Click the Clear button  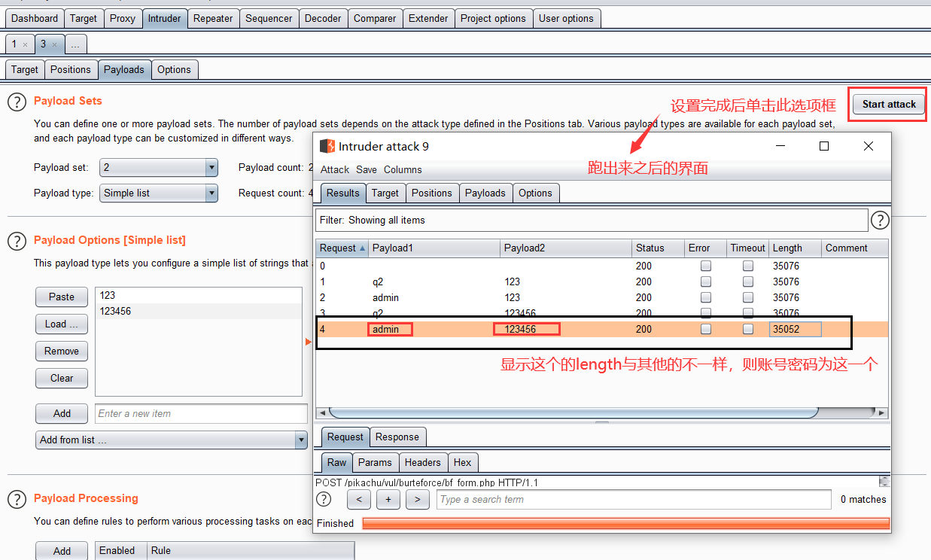[x=62, y=378]
